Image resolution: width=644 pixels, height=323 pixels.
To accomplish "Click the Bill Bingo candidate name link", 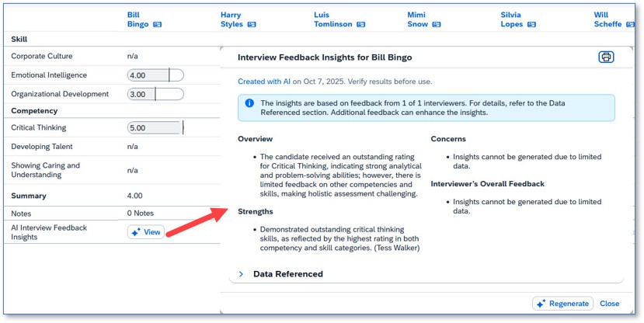I will pyautogui.click(x=138, y=19).
